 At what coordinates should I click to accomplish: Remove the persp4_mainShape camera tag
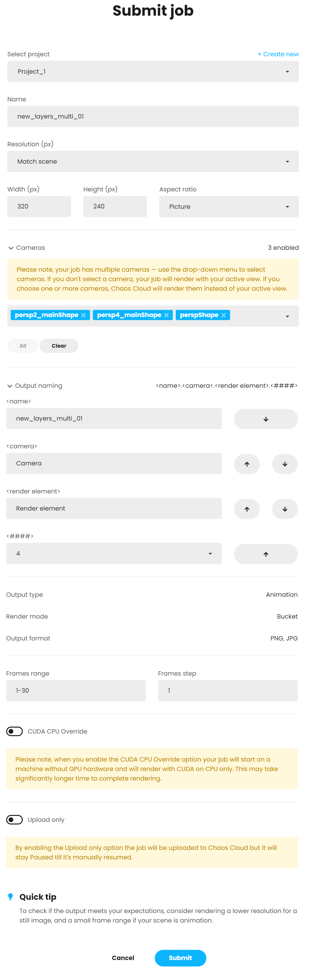pyautogui.click(x=166, y=315)
